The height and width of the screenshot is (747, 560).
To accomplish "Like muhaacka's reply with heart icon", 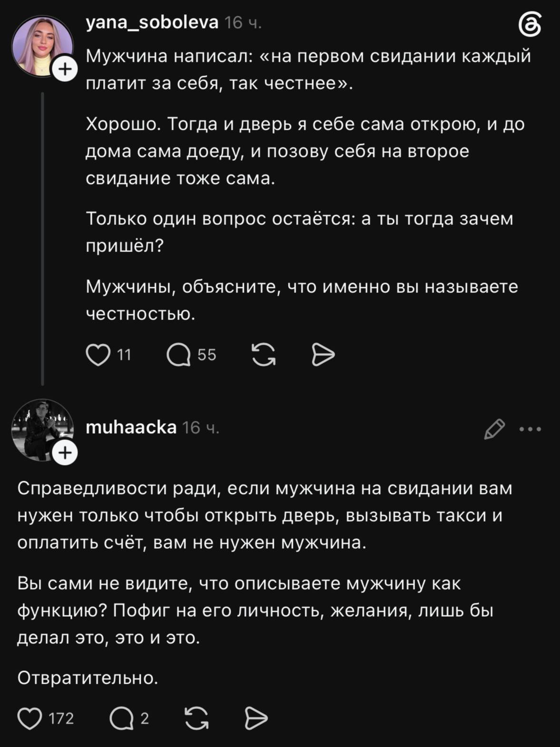I will click(29, 718).
